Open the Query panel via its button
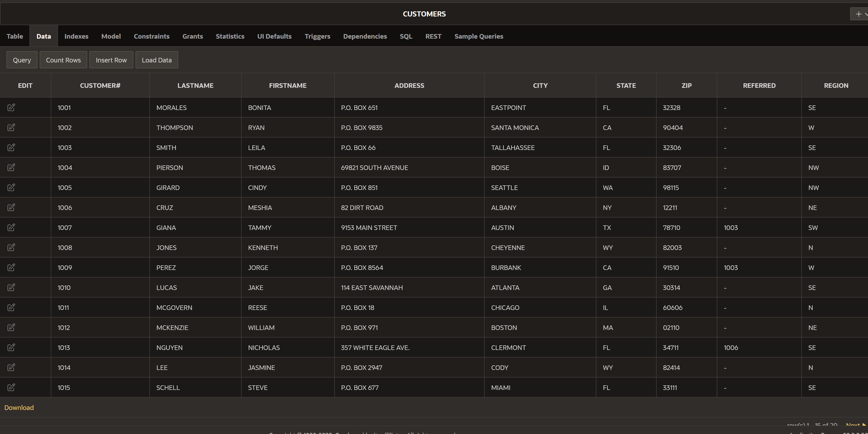868x434 pixels. click(x=22, y=60)
